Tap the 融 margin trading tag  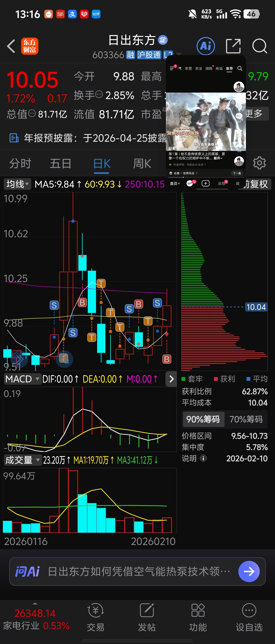[x=130, y=55]
